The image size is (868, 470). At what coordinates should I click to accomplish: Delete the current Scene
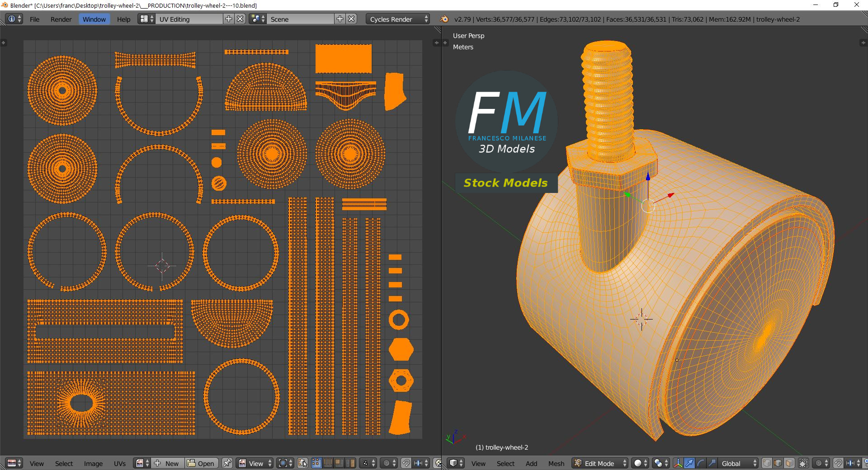tap(352, 19)
